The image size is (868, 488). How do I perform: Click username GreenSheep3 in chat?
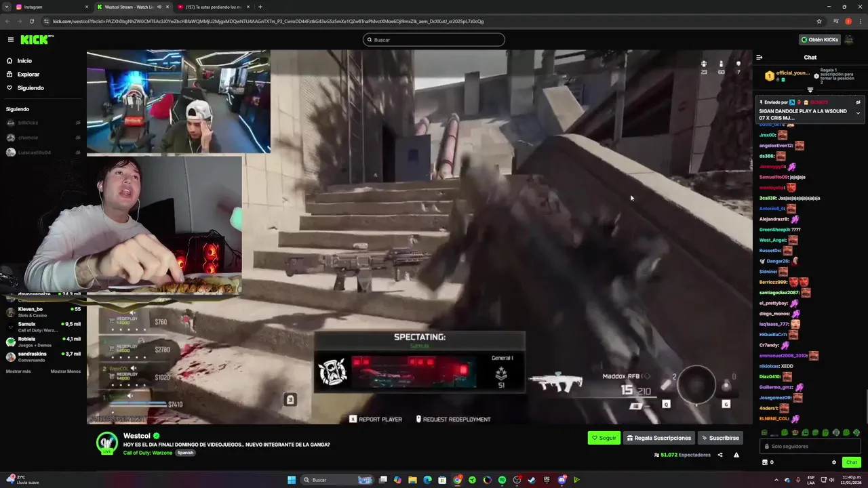pos(774,230)
